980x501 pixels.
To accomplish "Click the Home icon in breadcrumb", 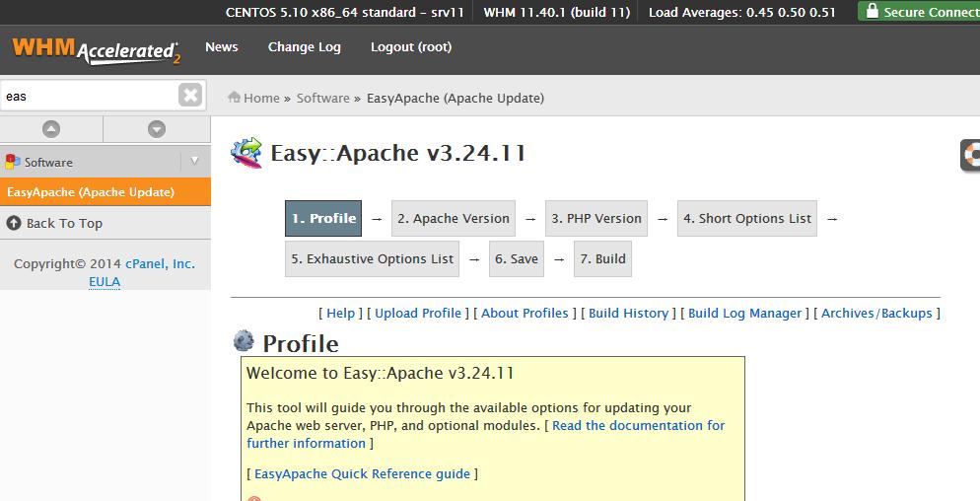I will pos(235,98).
